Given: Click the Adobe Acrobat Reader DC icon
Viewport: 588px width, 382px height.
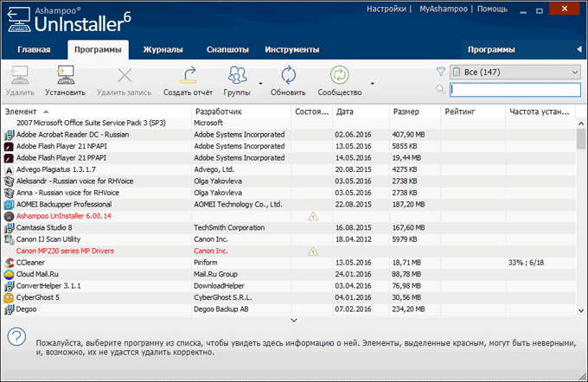Looking at the screenshot, I should point(9,135).
